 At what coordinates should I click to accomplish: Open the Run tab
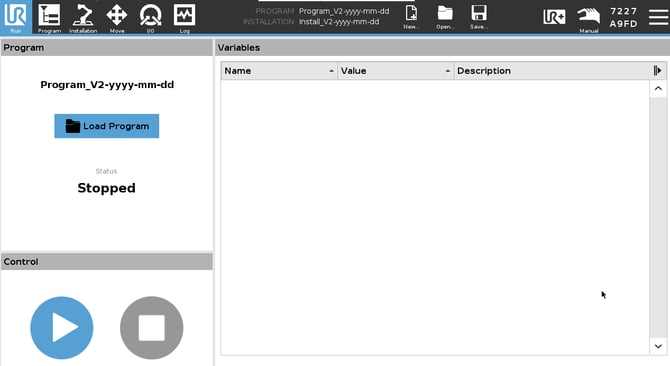(16, 18)
